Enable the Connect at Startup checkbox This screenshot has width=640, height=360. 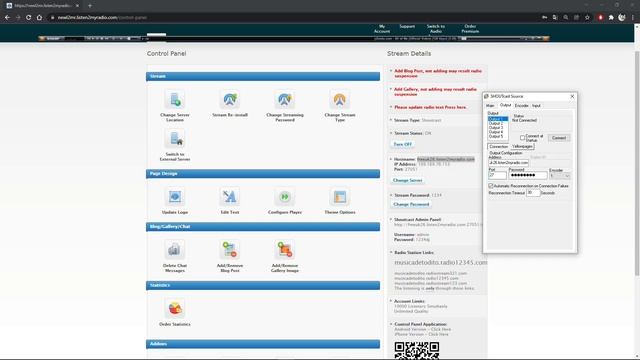pos(522,138)
